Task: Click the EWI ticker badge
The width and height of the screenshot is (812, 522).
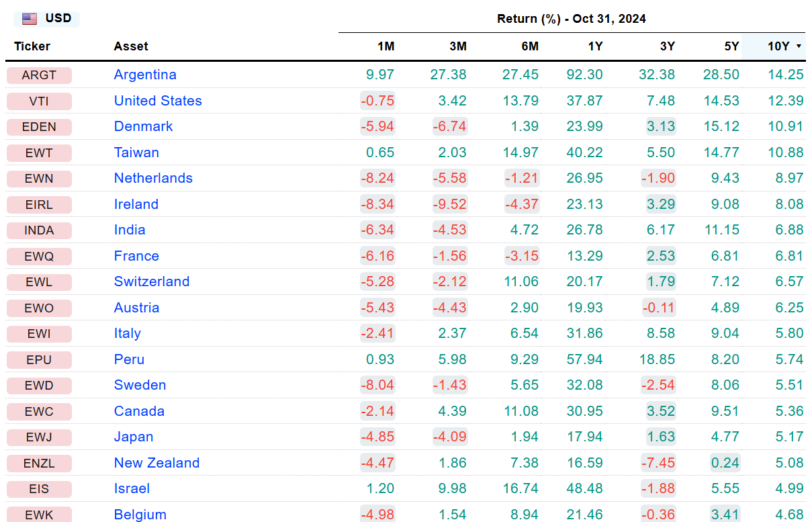Action: point(39,334)
